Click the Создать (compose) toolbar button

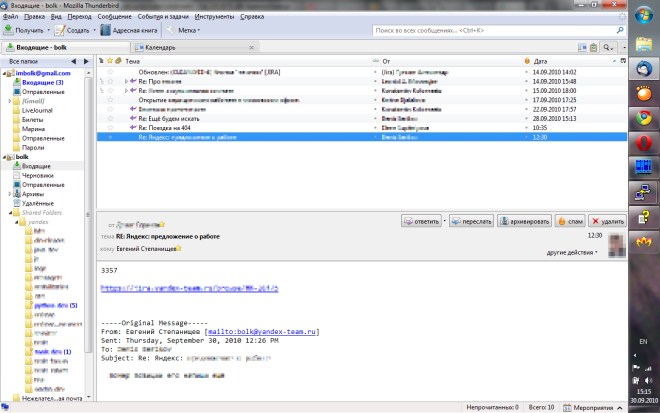coord(72,30)
